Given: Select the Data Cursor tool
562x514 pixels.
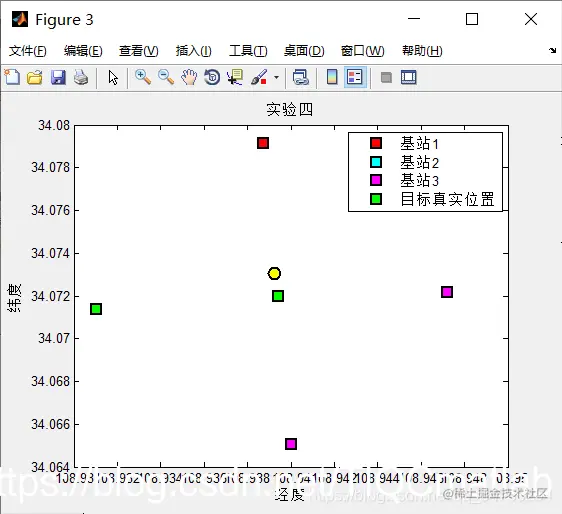Looking at the screenshot, I should click(x=235, y=77).
